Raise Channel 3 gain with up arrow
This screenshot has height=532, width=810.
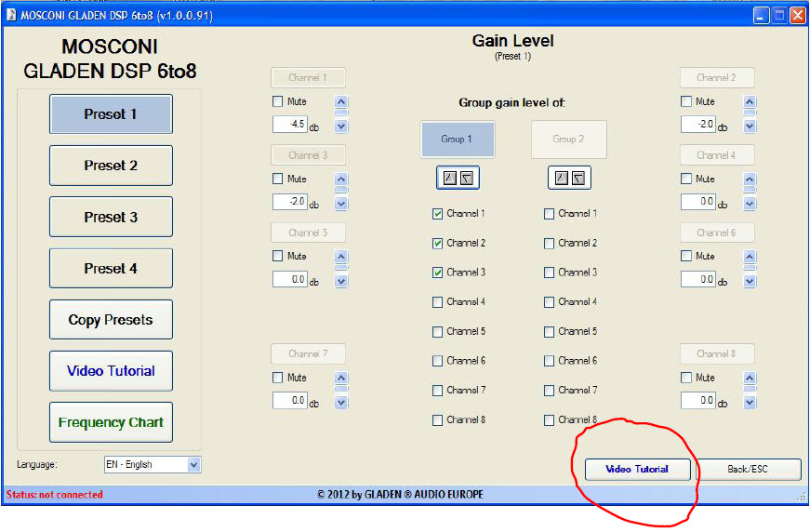click(x=341, y=180)
